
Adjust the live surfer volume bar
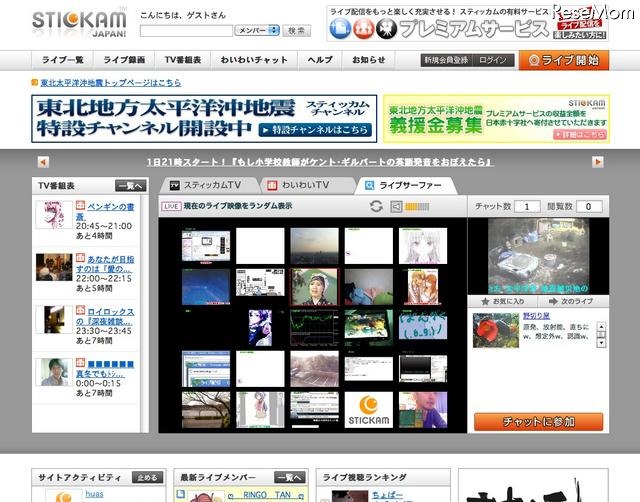click(417, 207)
